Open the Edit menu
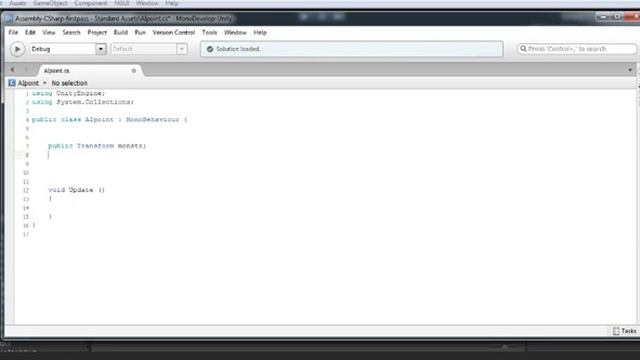 pos(30,32)
